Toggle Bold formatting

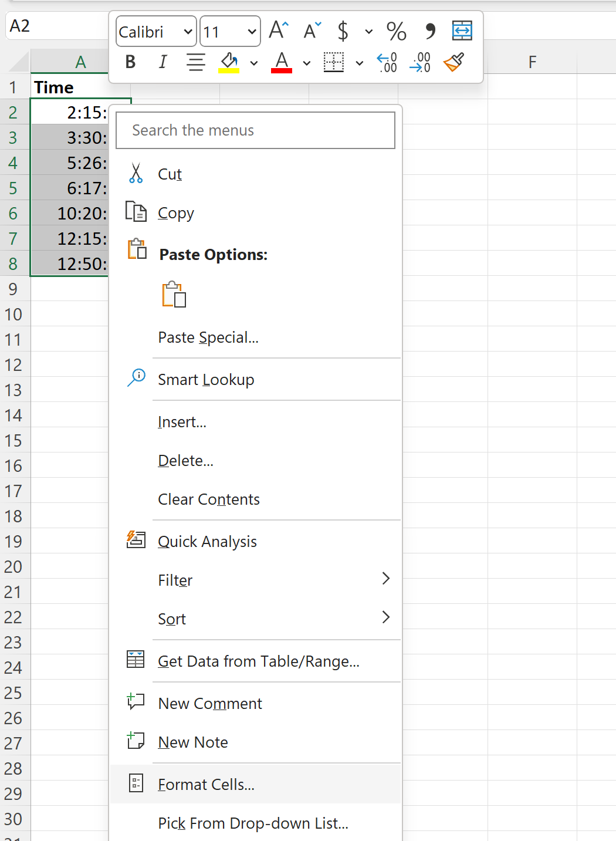(130, 62)
